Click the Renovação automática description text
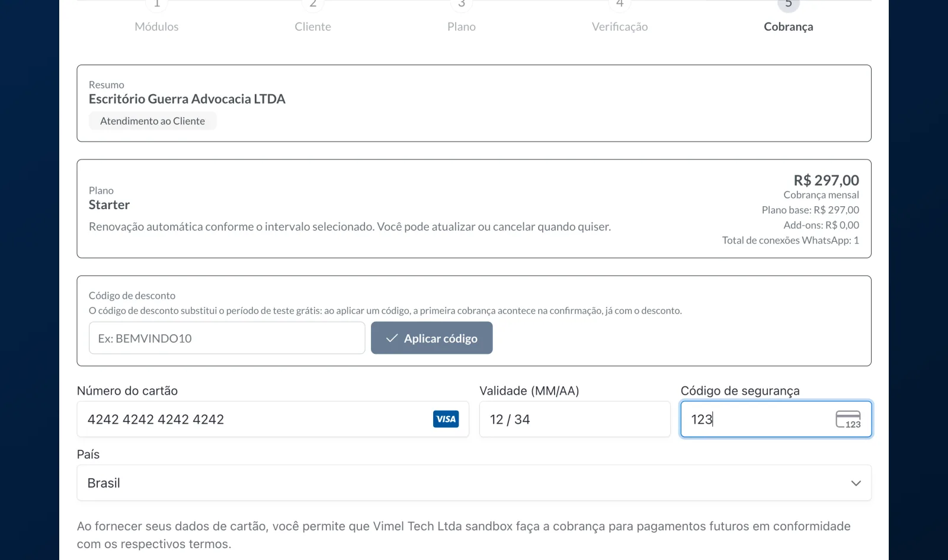 pos(350,226)
